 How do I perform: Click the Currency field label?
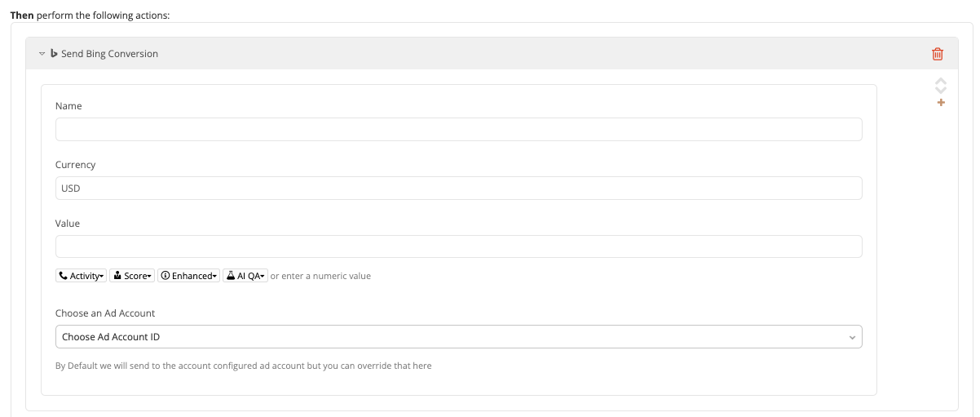pos(75,165)
